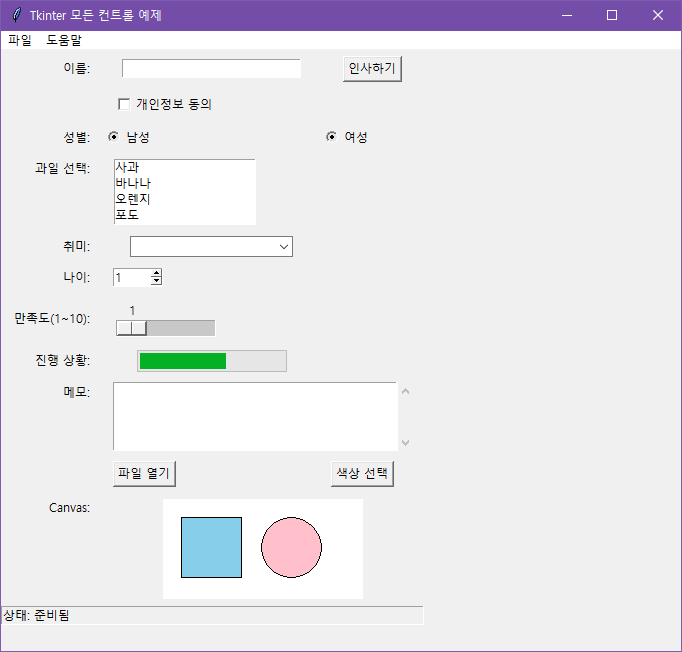Open the 도움말 menu

64,41
